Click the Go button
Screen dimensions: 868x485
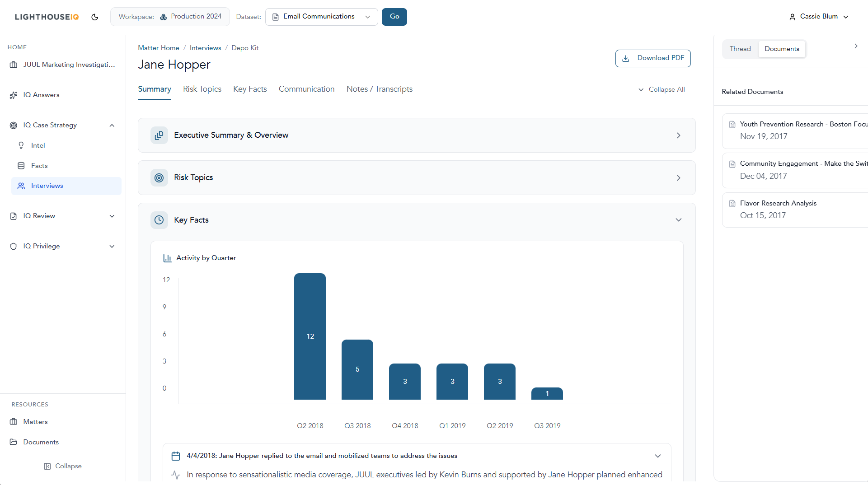pyautogui.click(x=394, y=17)
